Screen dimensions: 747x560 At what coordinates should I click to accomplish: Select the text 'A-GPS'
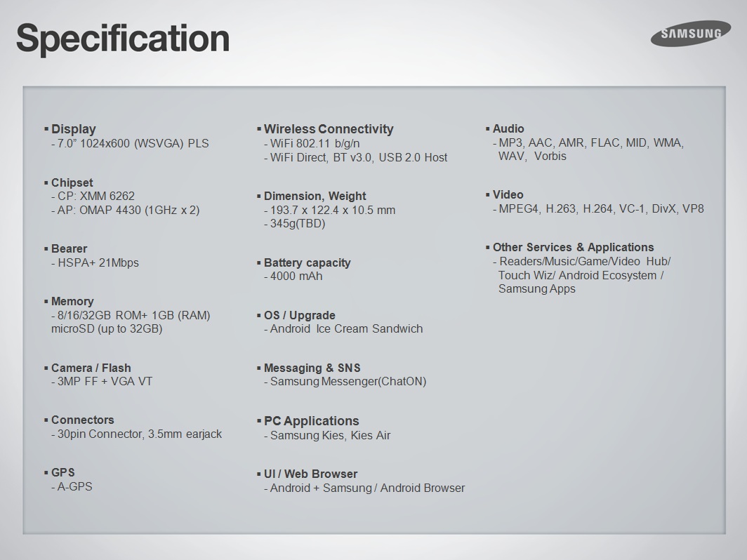(75, 487)
